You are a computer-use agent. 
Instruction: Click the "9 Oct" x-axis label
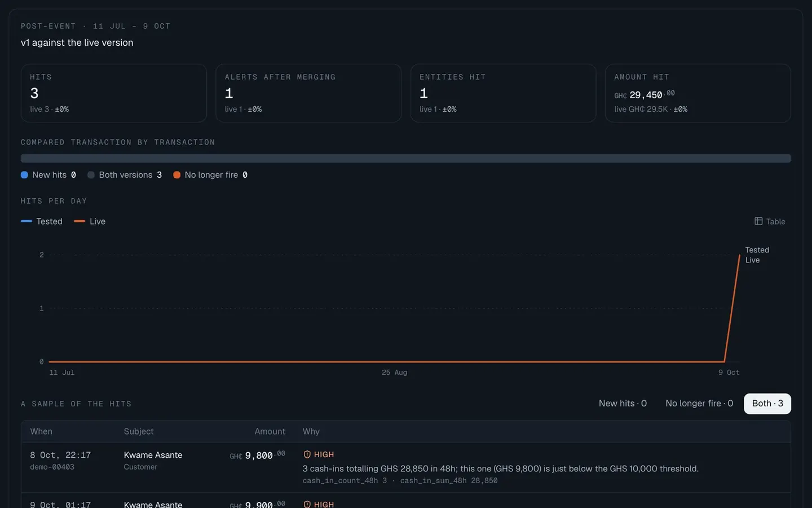729,373
